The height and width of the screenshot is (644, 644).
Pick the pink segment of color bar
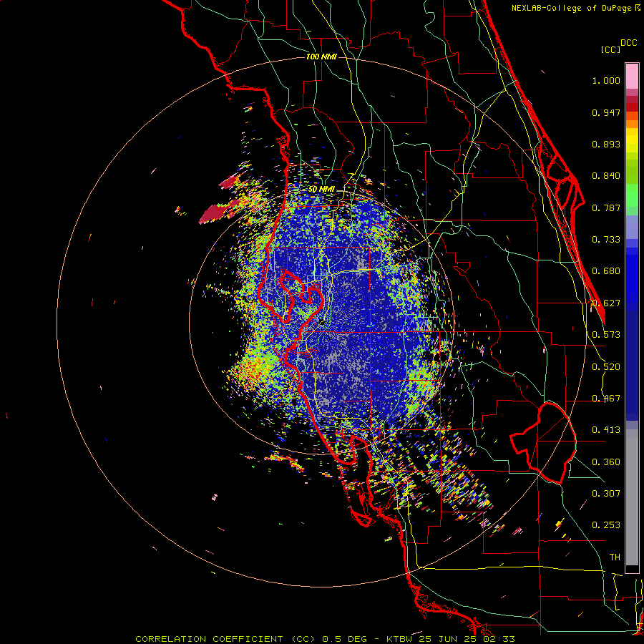(x=632, y=76)
